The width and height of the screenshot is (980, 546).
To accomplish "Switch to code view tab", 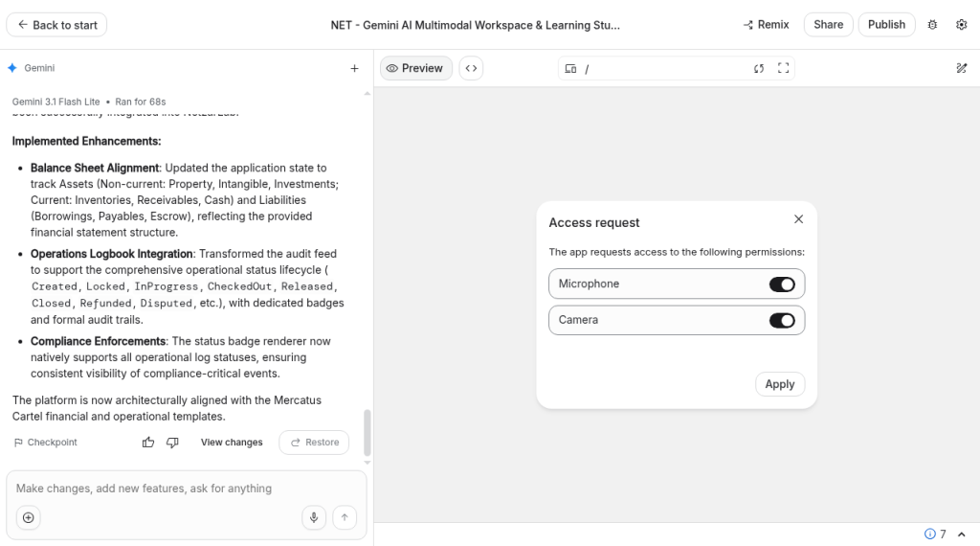I will [471, 68].
